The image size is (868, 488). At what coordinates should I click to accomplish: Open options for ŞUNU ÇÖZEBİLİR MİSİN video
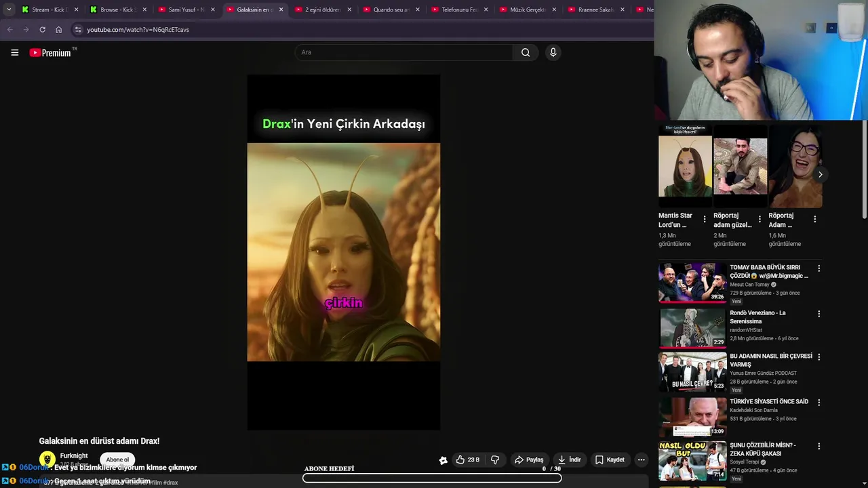point(818,446)
